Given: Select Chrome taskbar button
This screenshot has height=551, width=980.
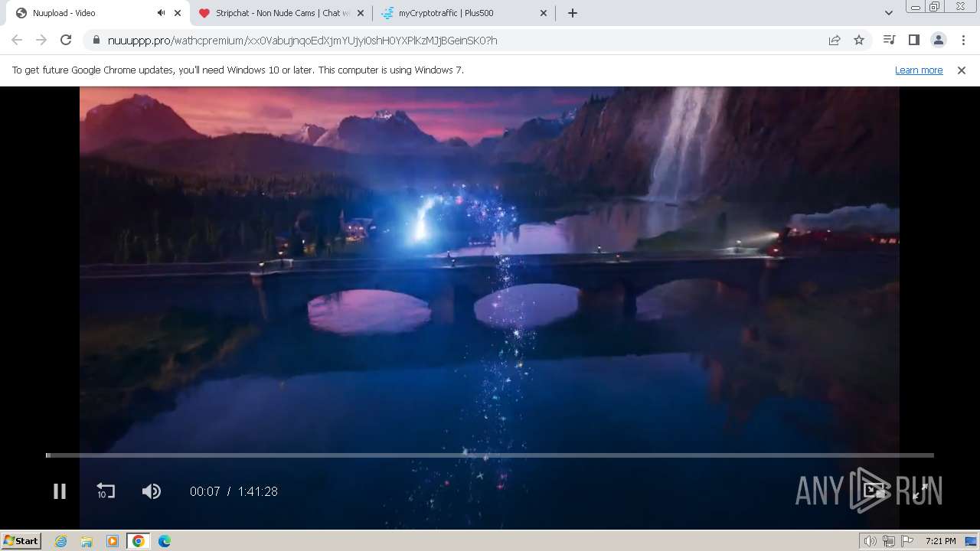Looking at the screenshot, I should pos(139,541).
